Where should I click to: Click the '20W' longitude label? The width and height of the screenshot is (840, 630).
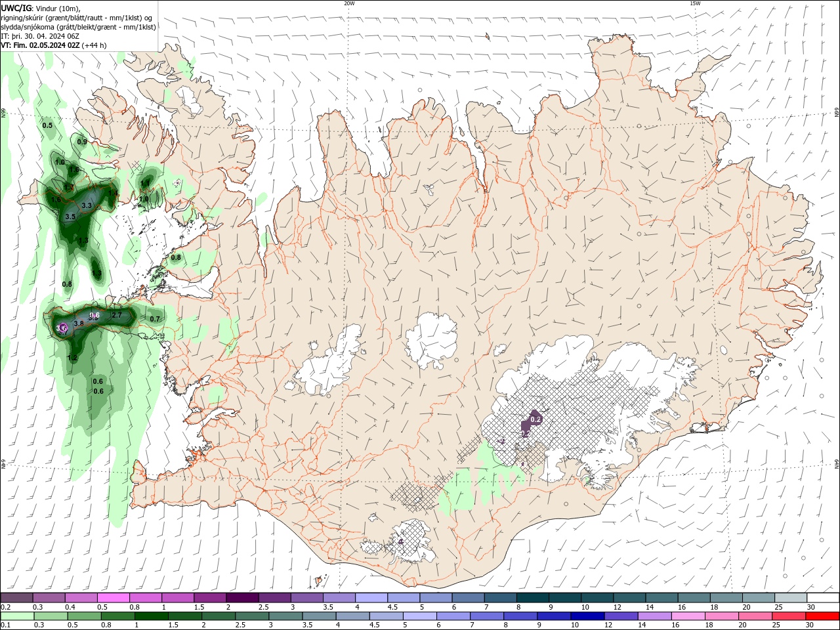tap(349, 3)
